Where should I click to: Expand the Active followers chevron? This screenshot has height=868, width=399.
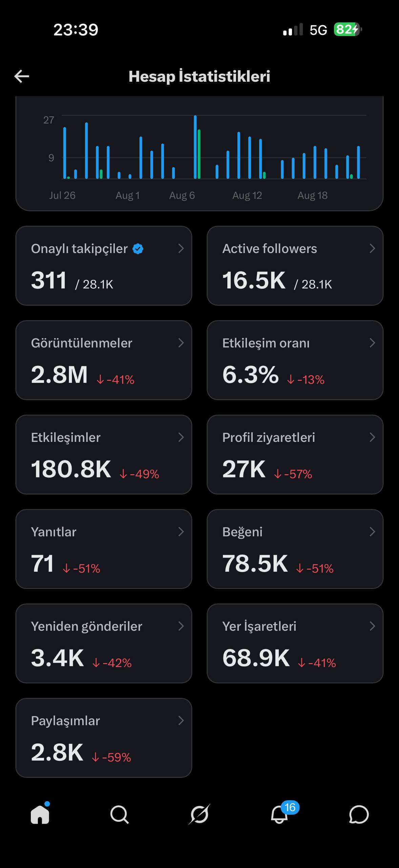click(372, 249)
